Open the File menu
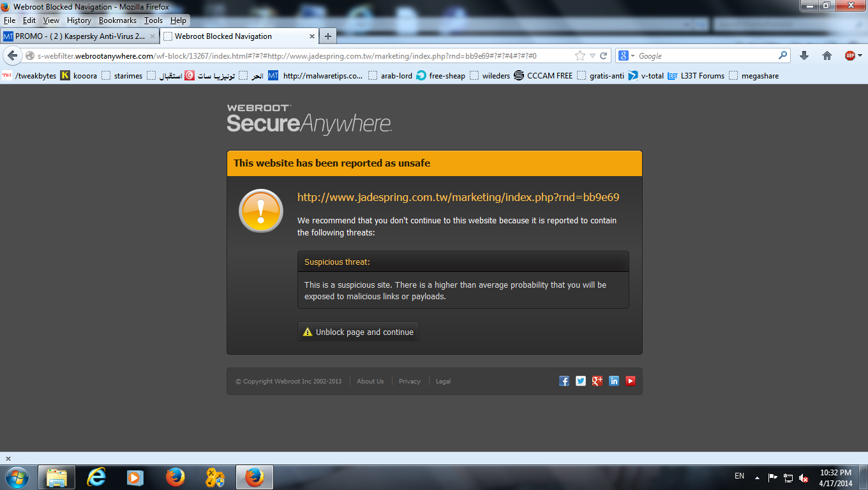Image resolution: width=868 pixels, height=490 pixels. [x=10, y=20]
